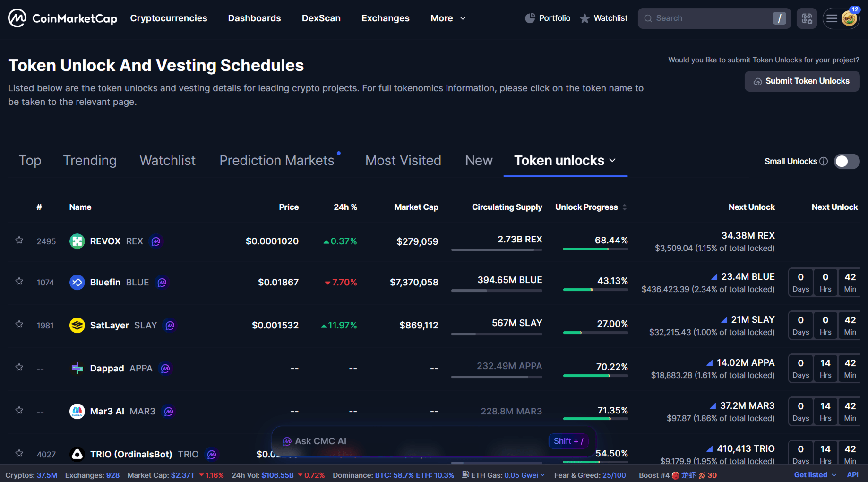The image size is (868, 482).
Task: Open the user avatar menu icon
Action: click(849, 18)
